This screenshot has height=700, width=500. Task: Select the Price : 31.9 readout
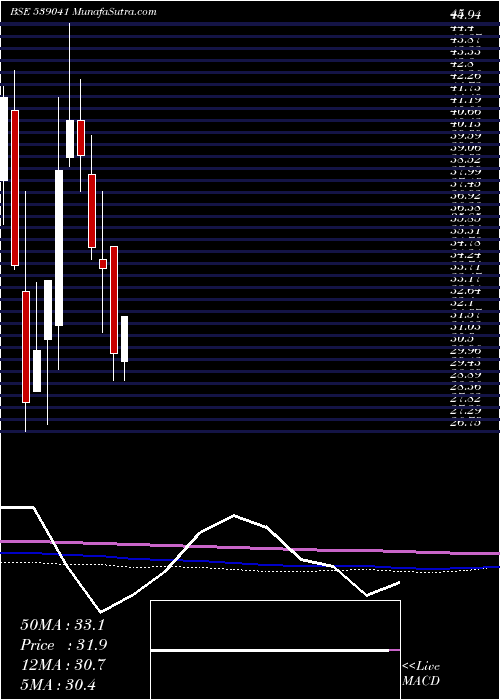point(63,645)
